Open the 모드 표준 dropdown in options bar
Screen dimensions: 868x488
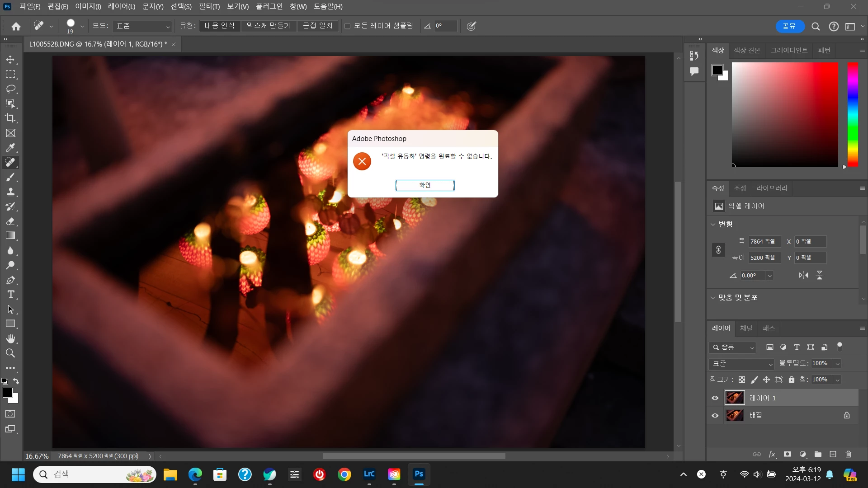[142, 26]
